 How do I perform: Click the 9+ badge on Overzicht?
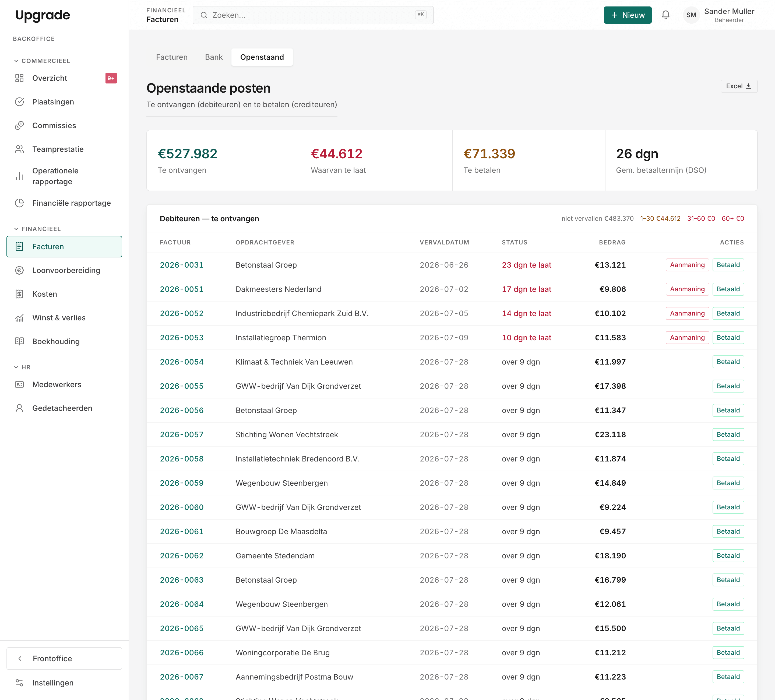111,78
